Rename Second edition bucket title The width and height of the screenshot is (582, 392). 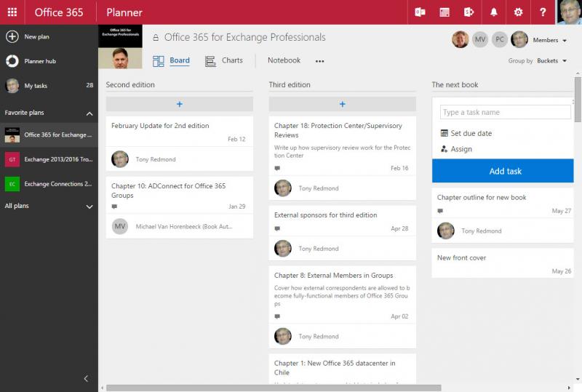click(130, 84)
